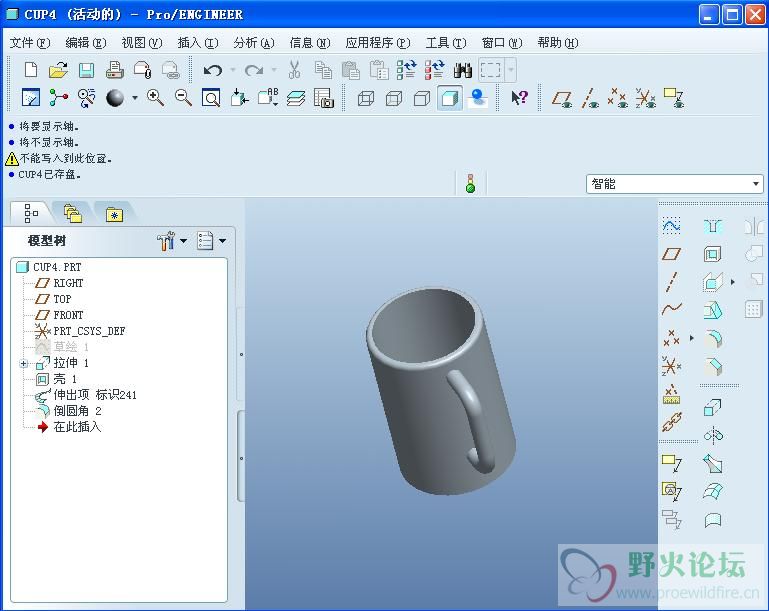Viewport: 769px width, 611px height.
Task: Select 壳 1 feature in the model tree
Action: click(x=65, y=379)
